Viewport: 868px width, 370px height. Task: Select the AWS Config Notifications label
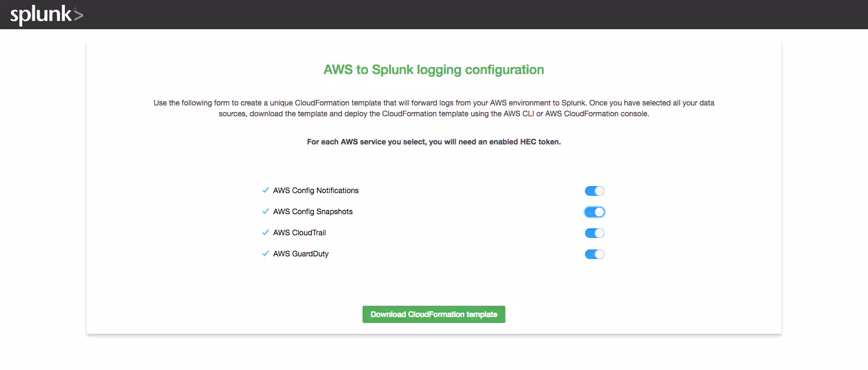pos(315,190)
